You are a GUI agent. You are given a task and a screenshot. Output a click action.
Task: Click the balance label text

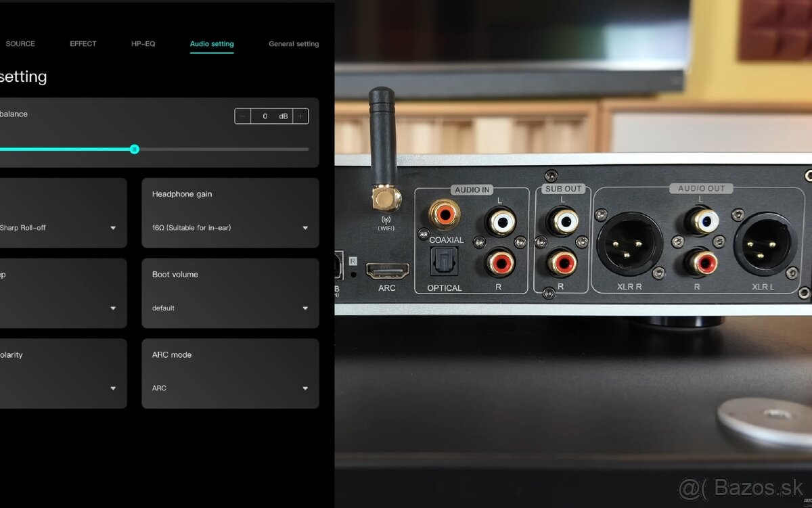coord(14,114)
